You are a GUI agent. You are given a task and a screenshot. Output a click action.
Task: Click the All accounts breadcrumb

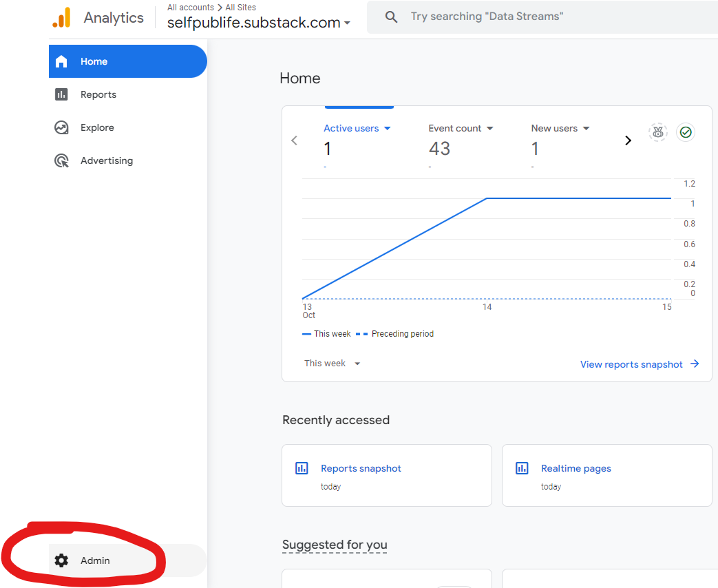[191, 7]
